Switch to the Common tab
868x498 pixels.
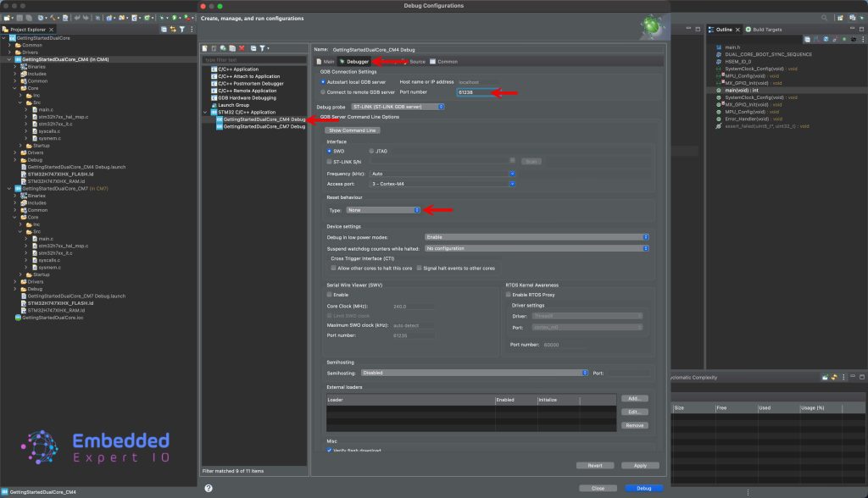[443, 62]
